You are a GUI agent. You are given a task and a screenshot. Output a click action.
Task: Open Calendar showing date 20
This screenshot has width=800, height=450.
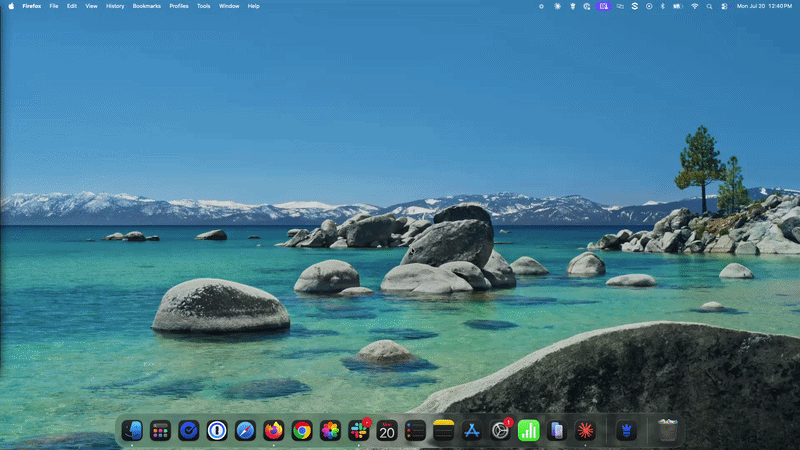coord(387,431)
